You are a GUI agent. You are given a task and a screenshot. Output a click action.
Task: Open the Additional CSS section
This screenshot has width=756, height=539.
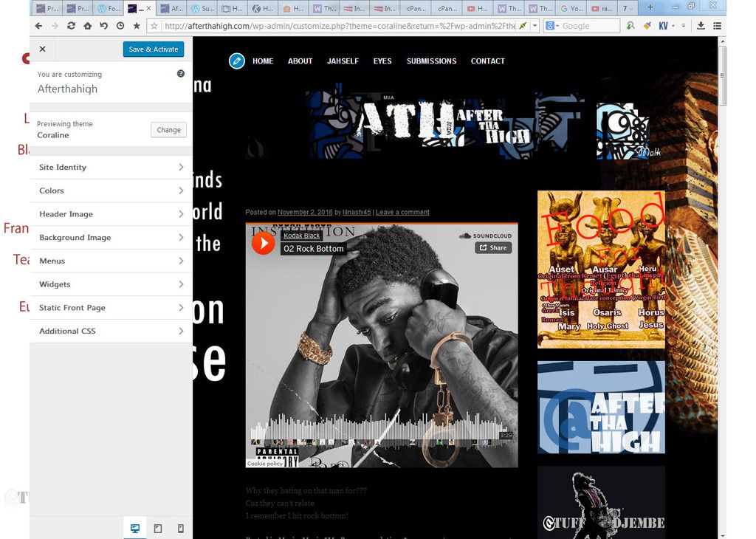(x=111, y=332)
